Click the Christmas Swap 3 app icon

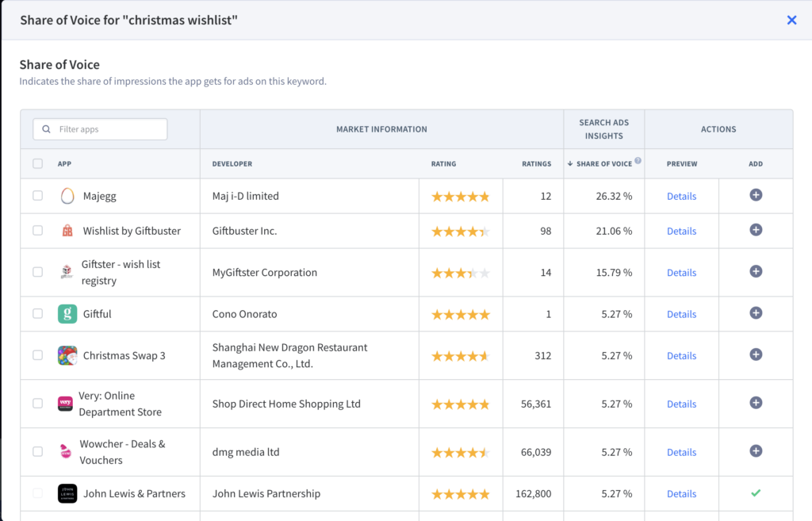pyautogui.click(x=67, y=355)
